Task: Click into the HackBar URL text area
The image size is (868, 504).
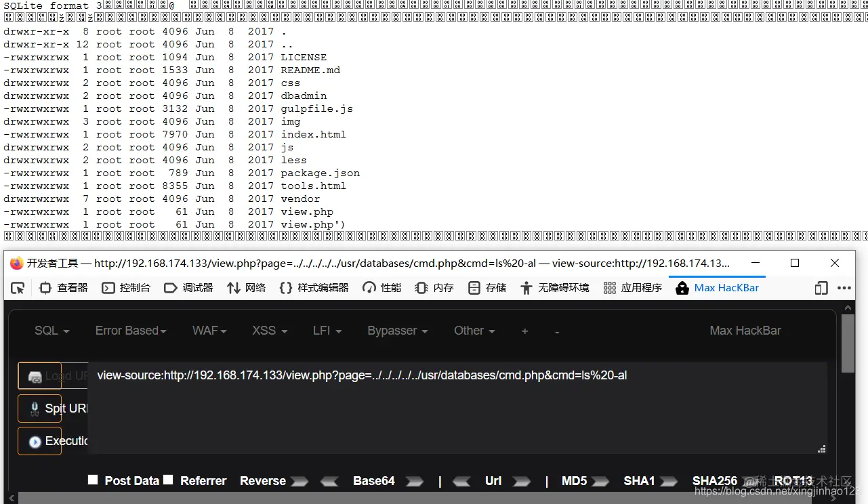Action: coord(457,408)
